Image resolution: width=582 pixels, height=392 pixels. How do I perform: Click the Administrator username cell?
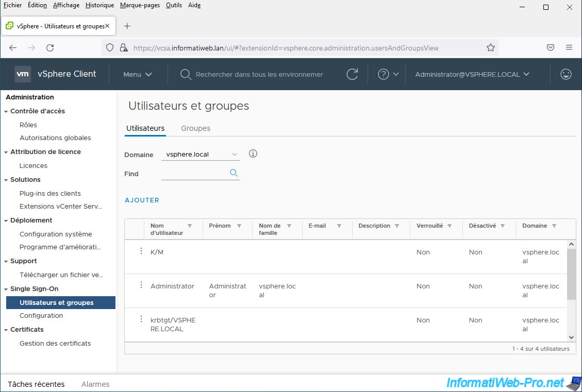point(172,286)
